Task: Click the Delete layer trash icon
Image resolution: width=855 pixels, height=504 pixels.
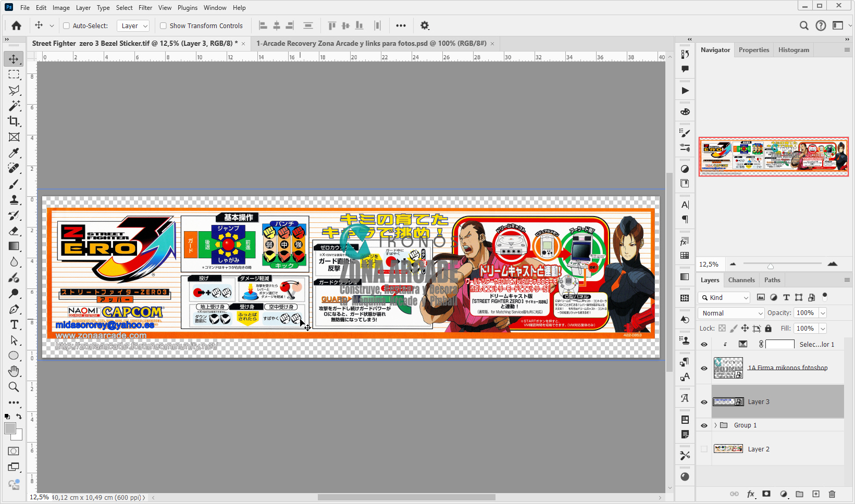Action: point(832,494)
